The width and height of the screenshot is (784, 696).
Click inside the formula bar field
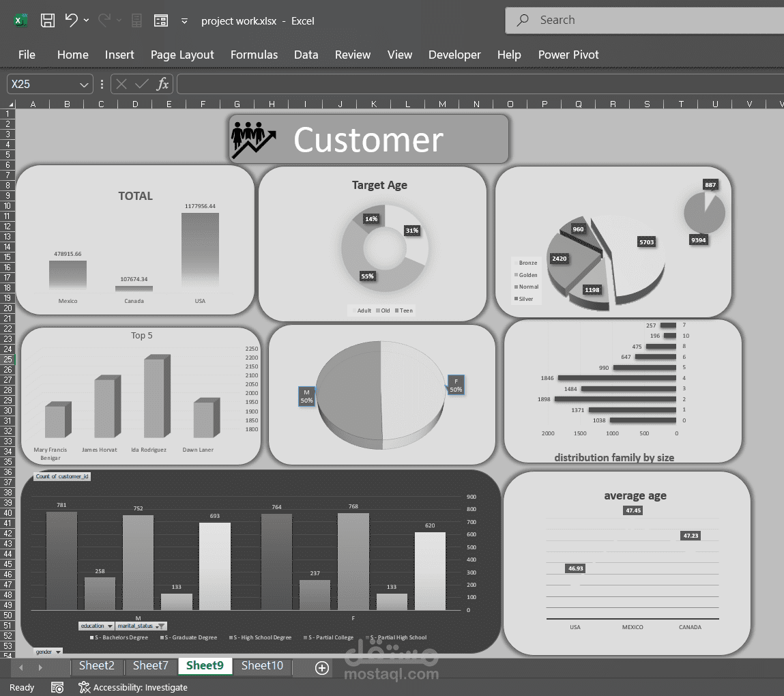pos(480,84)
